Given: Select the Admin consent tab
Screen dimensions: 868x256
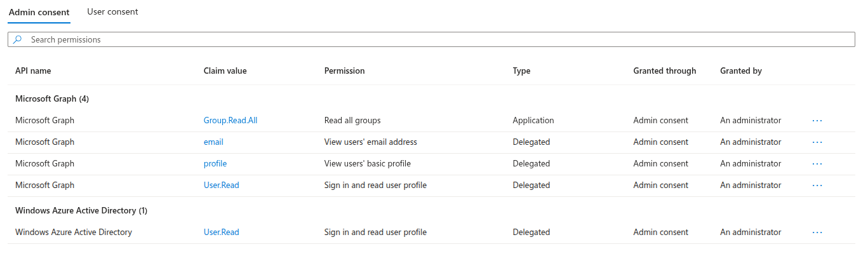Looking at the screenshot, I should pyautogui.click(x=39, y=12).
